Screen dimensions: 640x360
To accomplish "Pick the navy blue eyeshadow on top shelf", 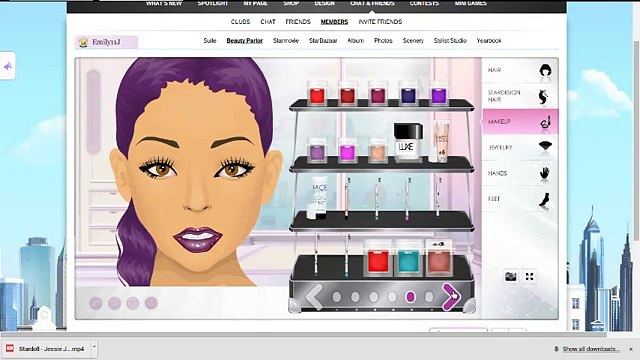I will [409, 93].
